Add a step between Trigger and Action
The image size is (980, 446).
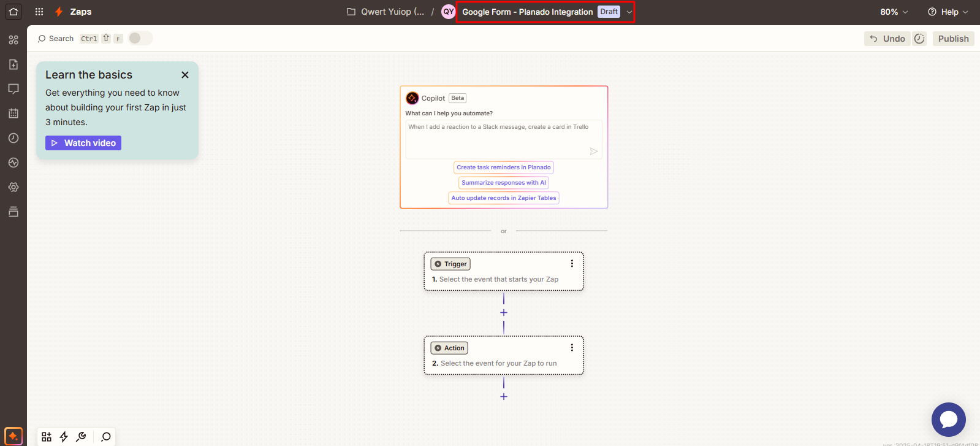tap(504, 313)
